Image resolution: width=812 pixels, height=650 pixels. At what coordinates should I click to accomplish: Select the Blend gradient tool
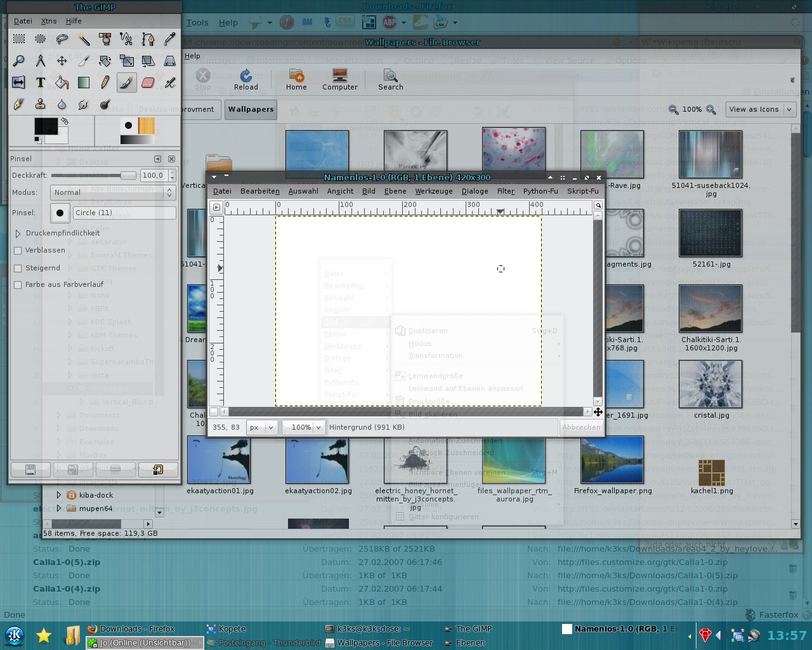coord(84,83)
